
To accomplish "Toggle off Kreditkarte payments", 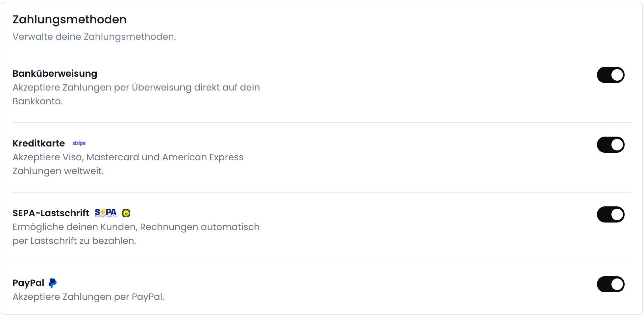I will pos(610,145).
